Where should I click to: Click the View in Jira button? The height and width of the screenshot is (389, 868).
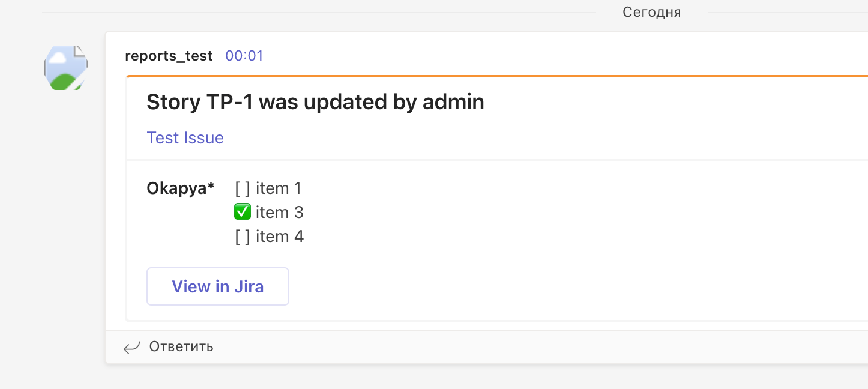(x=217, y=286)
